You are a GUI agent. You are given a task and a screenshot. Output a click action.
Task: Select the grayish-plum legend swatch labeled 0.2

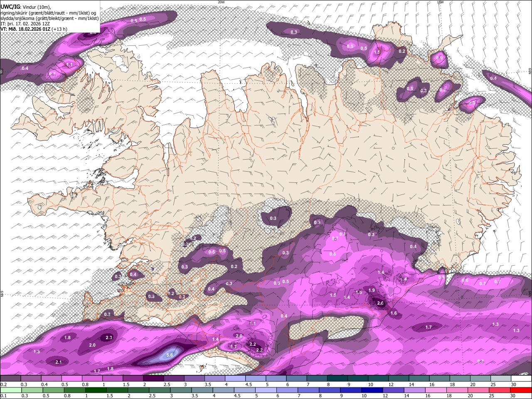tap(10, 378)
